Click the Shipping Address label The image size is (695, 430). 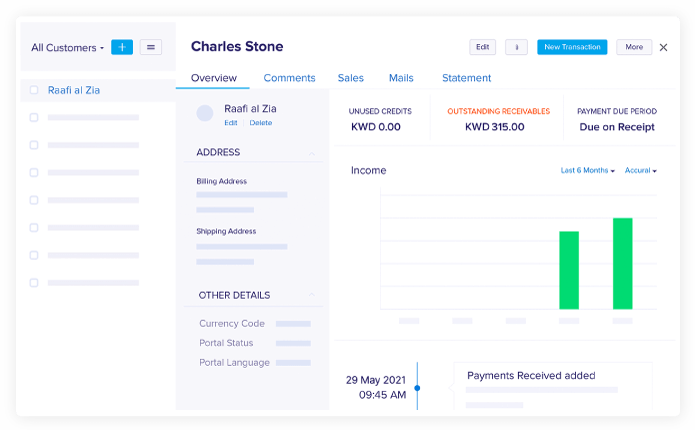pos(226,231)
